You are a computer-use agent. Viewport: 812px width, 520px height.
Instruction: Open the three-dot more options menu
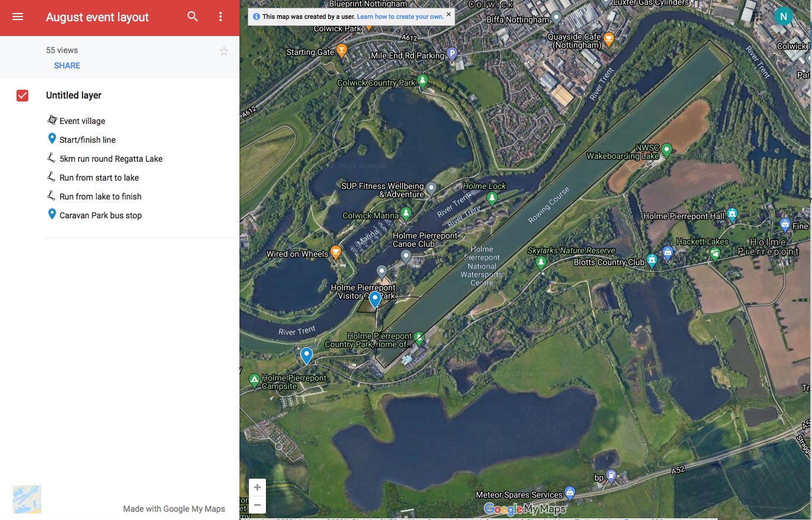pos(221,17)
